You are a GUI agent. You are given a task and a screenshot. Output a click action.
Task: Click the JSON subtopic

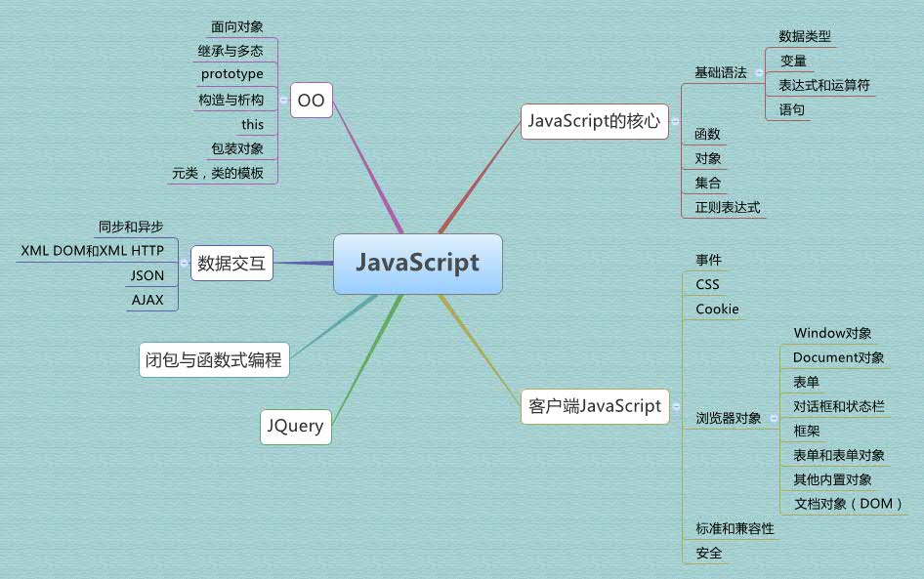tap(147, 275)
